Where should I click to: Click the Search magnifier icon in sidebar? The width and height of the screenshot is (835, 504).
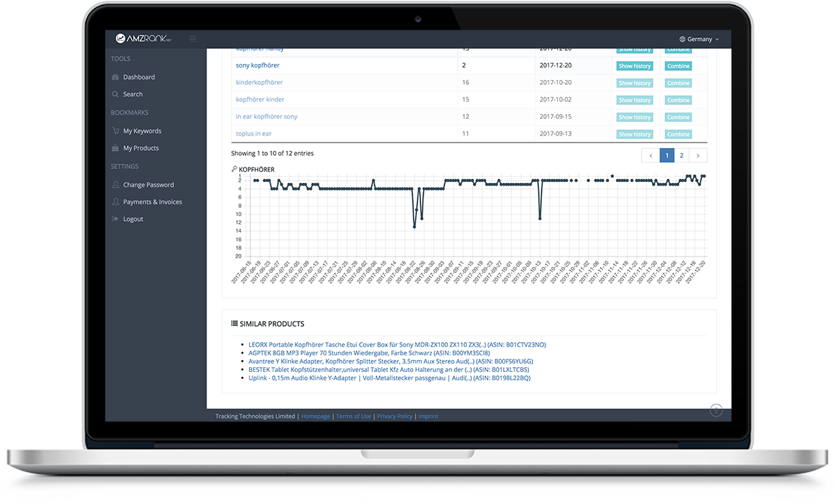116,94
